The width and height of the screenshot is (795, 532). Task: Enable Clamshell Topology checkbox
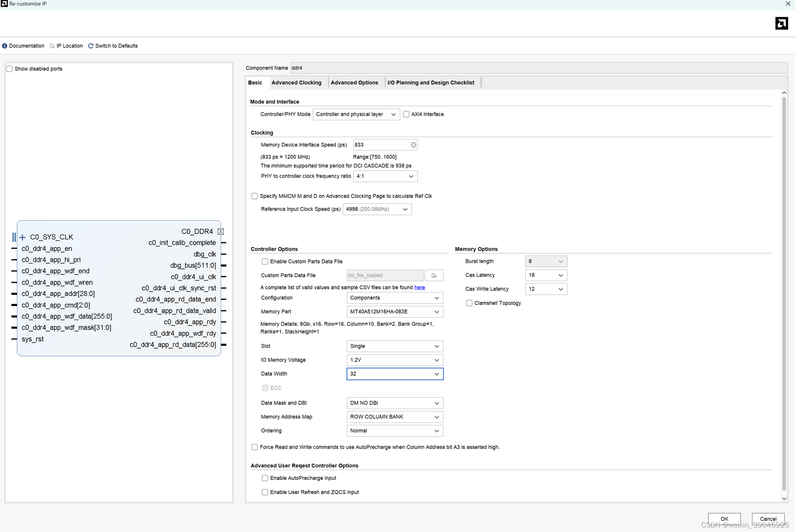[x=469, y=303]
